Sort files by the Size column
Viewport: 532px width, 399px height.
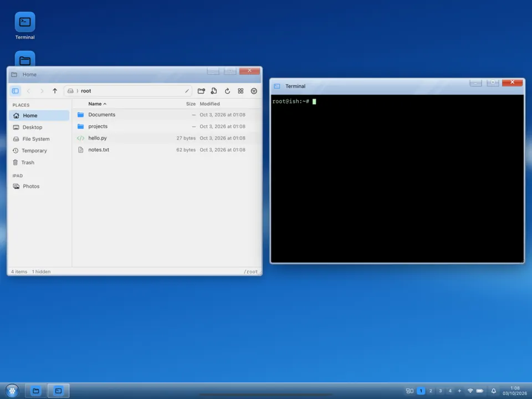[x=191, y=104]
